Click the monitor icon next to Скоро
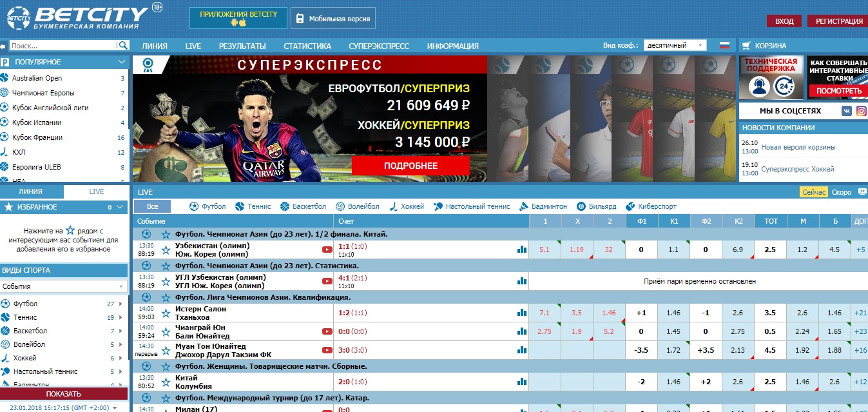This screenshot has height=412, width=868. (862, 192)
